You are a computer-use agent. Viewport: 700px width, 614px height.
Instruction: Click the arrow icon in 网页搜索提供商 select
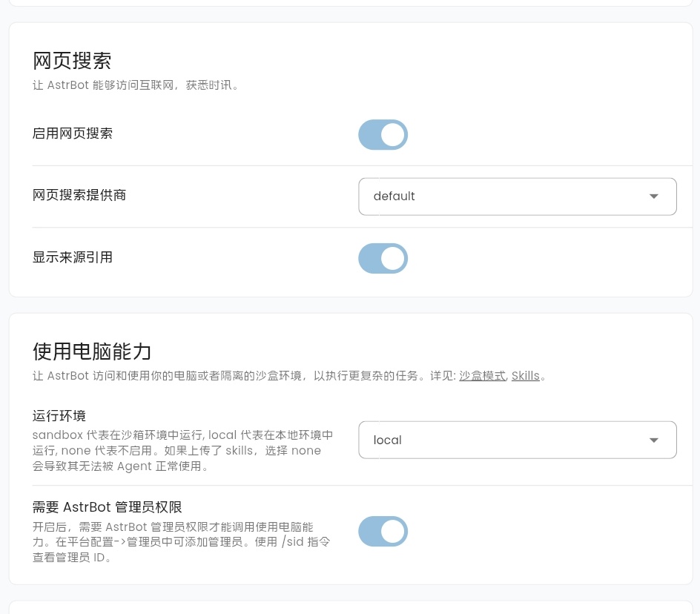coord(653,197)
